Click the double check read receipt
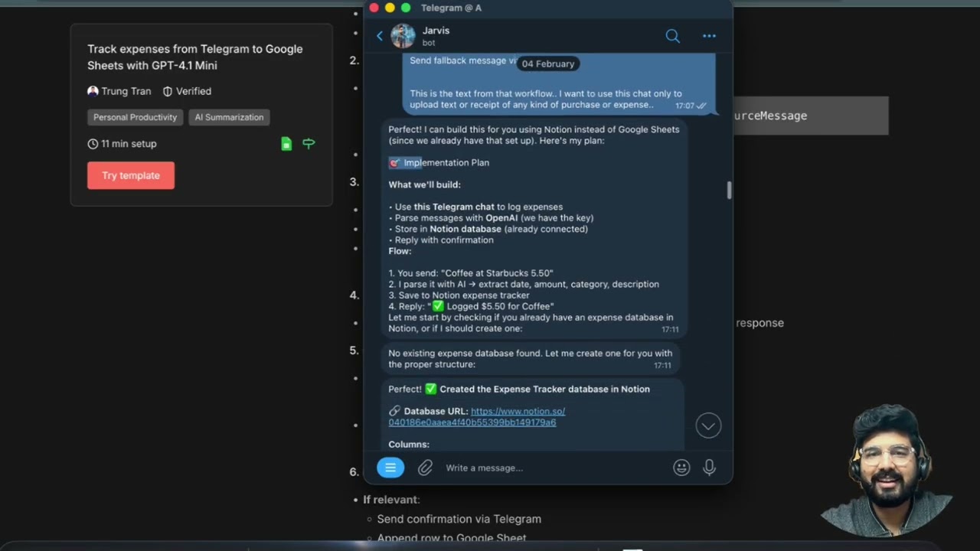The height and width of the screenshot is (551, 980). 701,106
